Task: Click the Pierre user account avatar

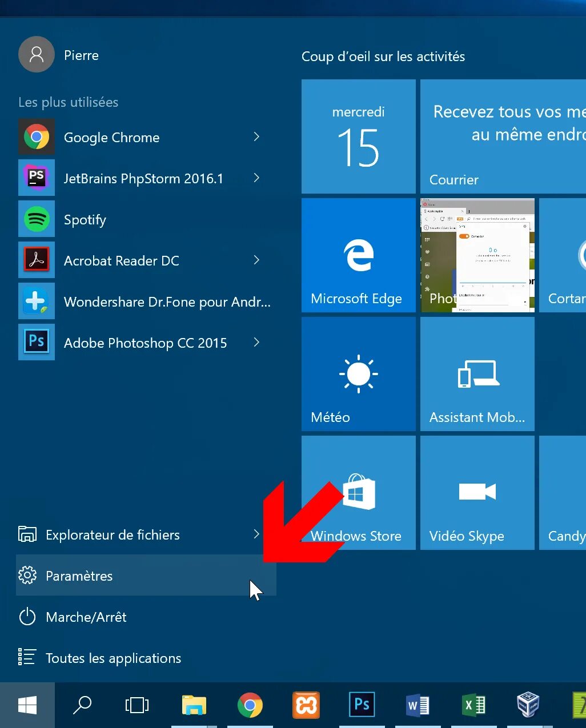Action: (x=37, y=54)
